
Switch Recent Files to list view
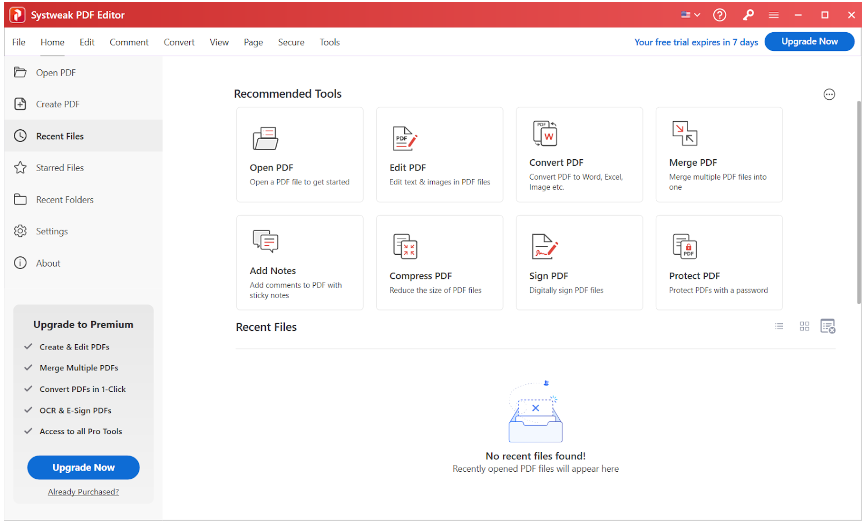click(x=779, y=327)
